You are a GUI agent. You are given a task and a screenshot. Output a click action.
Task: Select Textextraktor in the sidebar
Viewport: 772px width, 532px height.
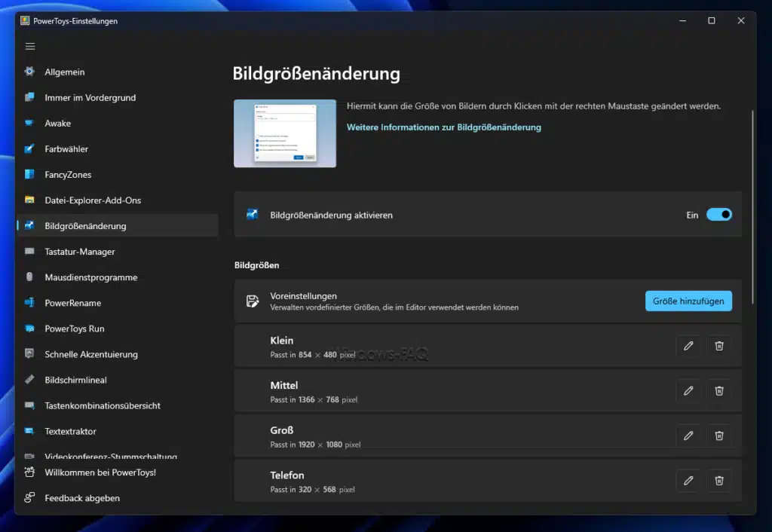tap(118, 431)
